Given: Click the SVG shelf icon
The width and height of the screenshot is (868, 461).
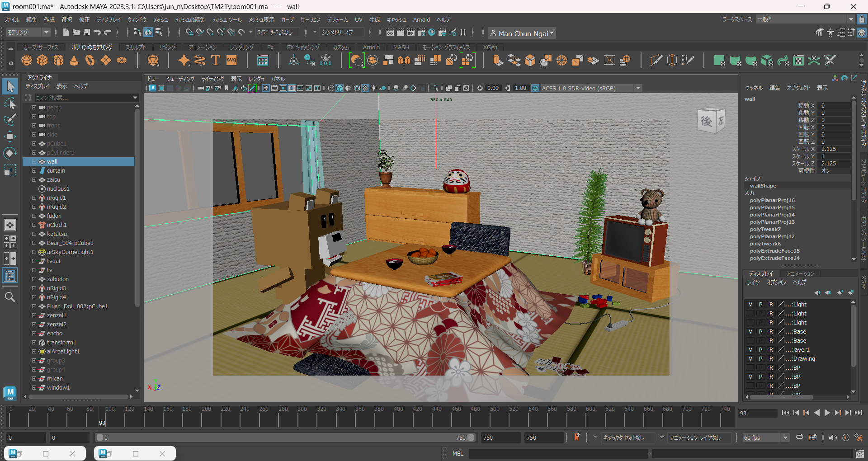Looking at the screenshot, I should tap(231, 60).
